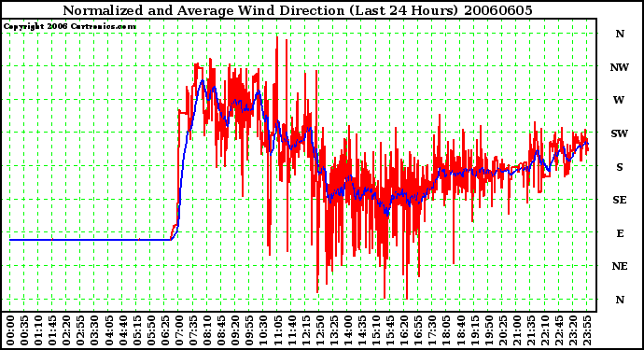This screenshot has width=644, height=350.
Task: Click the SE direction label
Action: point(620,200)
